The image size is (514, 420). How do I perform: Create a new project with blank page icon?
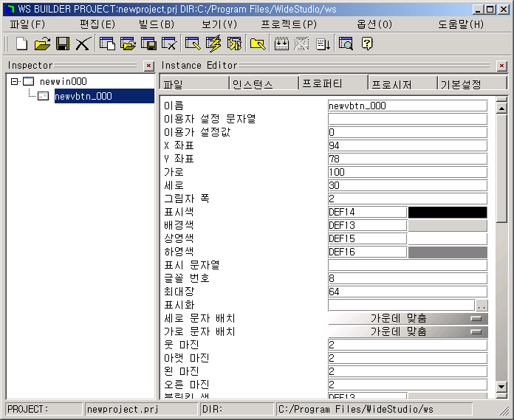(21, 44)
